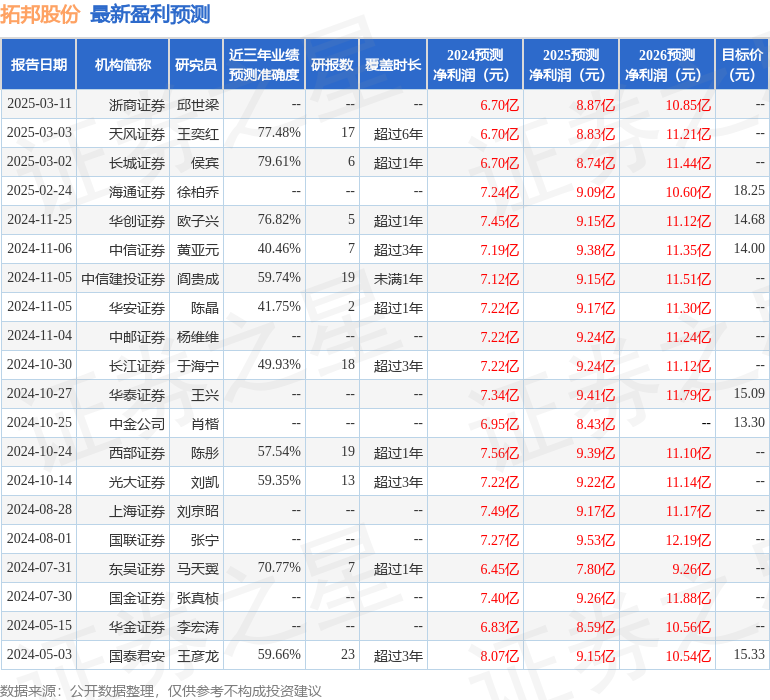Click the 拓邦股份 title text
The height and width of the screenshot is (700, 770).
tap(40, 13)
